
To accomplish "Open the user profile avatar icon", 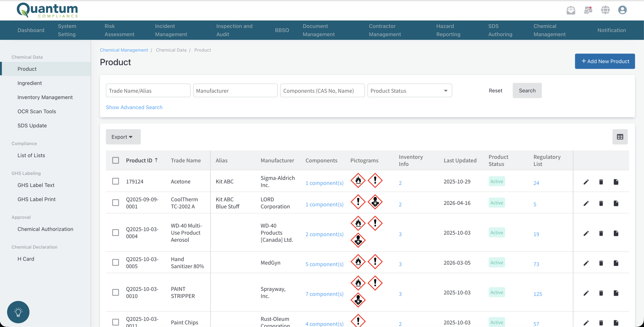I will [622, 10].
